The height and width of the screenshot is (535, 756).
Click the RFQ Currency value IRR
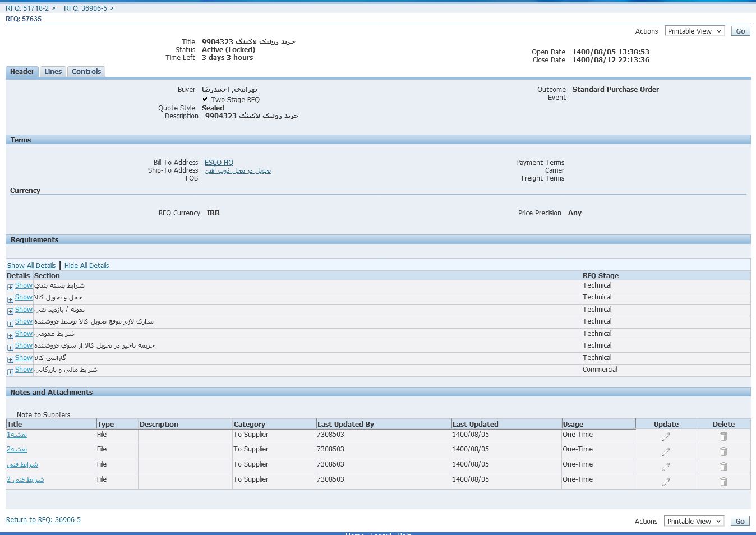tap(213, 213)
